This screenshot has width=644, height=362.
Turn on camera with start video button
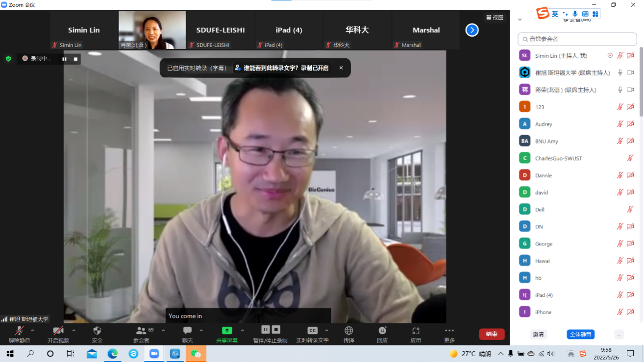coord(58,331)
